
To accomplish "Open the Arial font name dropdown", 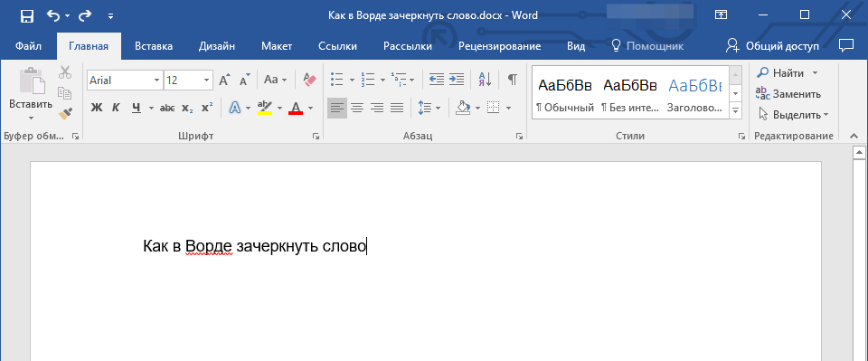I will point(156,81).
